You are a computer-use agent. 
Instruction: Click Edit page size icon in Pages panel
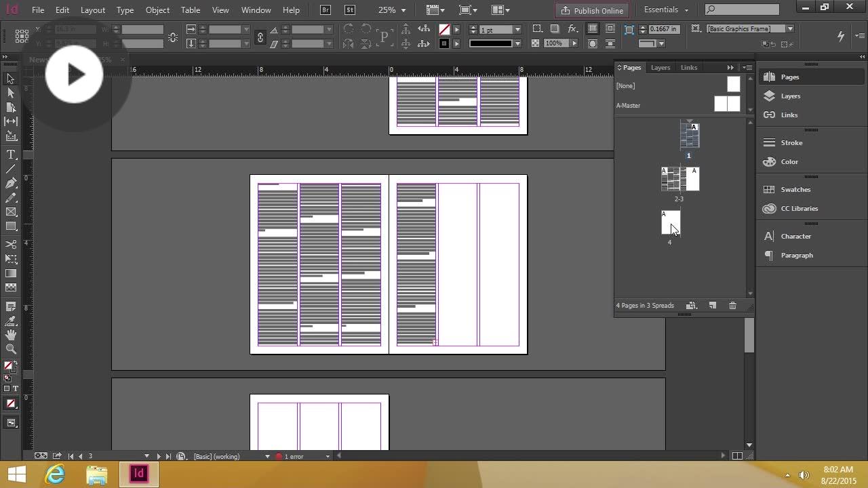coord(692,306)
